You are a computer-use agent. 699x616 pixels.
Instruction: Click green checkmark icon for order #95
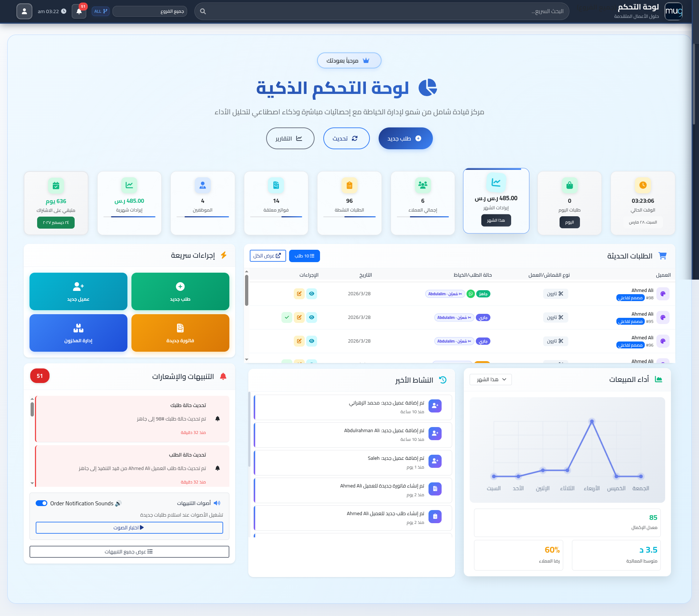(x=287, y=317)
